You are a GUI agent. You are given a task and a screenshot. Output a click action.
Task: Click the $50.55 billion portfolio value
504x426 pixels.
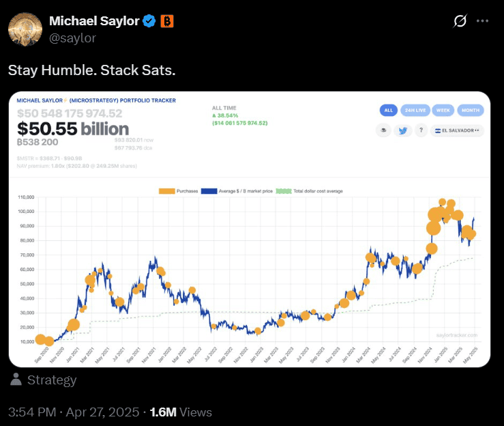click(x=73, y=129)
